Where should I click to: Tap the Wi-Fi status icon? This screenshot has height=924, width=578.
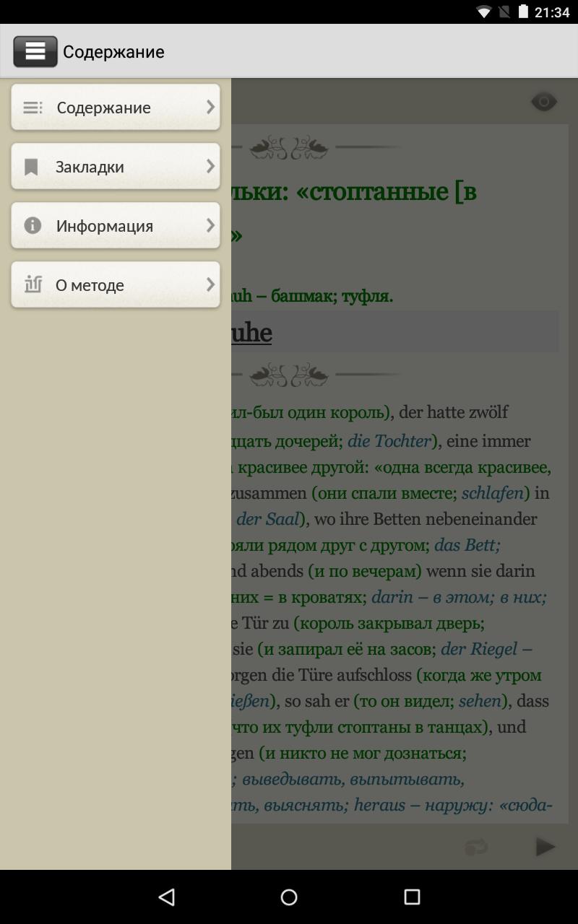(x=484, y=12)
